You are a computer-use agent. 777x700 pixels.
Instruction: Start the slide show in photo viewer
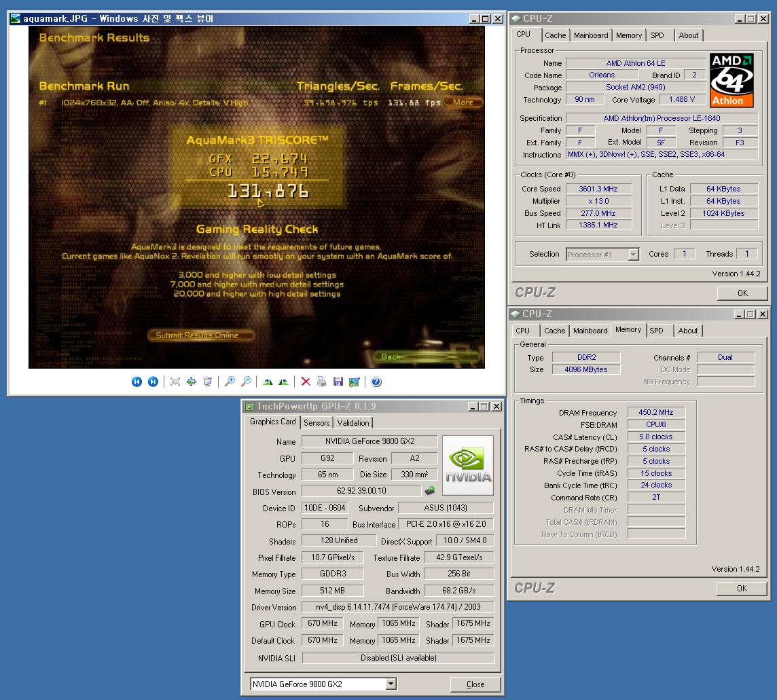pos(208,382)
